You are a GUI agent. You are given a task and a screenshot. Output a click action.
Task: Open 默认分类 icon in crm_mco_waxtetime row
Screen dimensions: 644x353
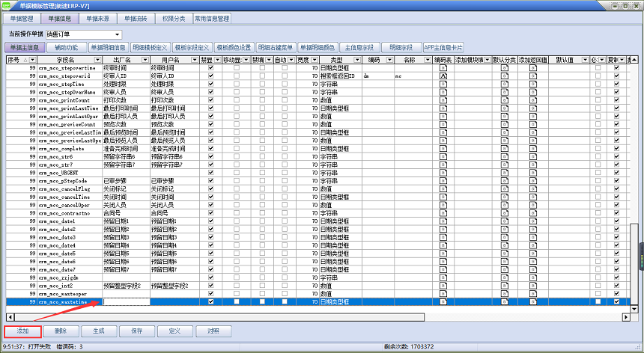tap(505, 301)
